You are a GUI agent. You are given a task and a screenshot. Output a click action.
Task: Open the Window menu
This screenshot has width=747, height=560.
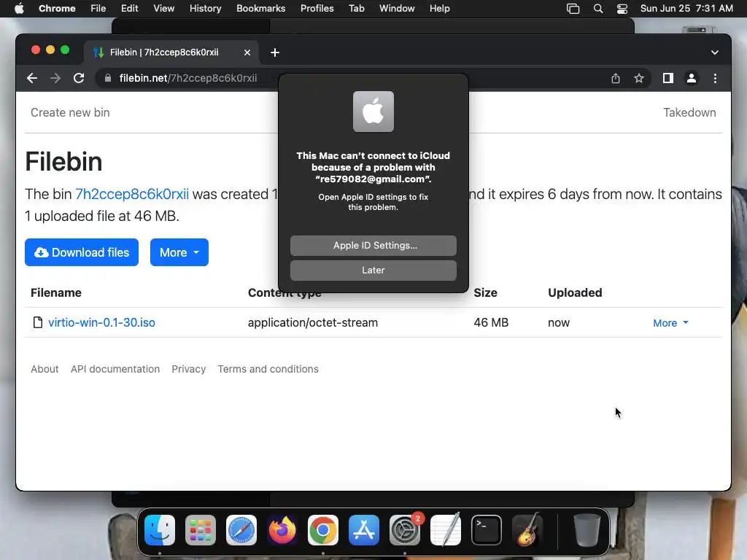point(397,8)
